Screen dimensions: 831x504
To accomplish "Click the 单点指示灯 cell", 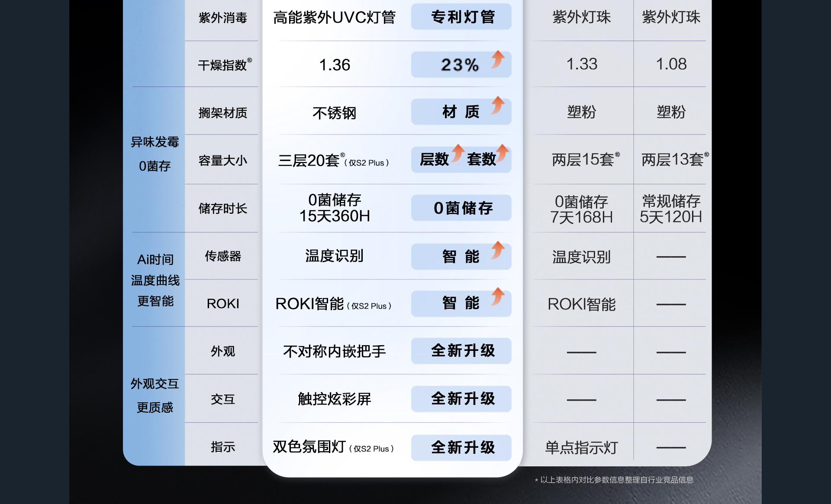I will pos(581,447).
